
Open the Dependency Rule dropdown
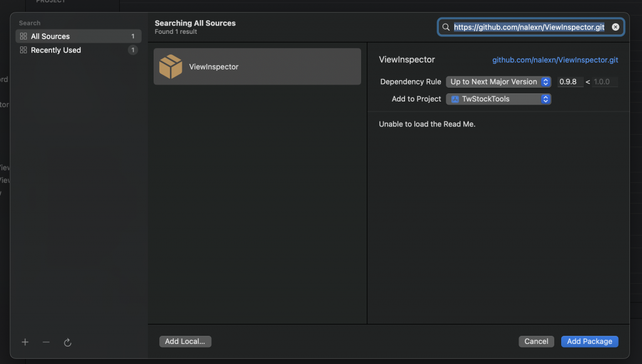click(x=498, y=82)
